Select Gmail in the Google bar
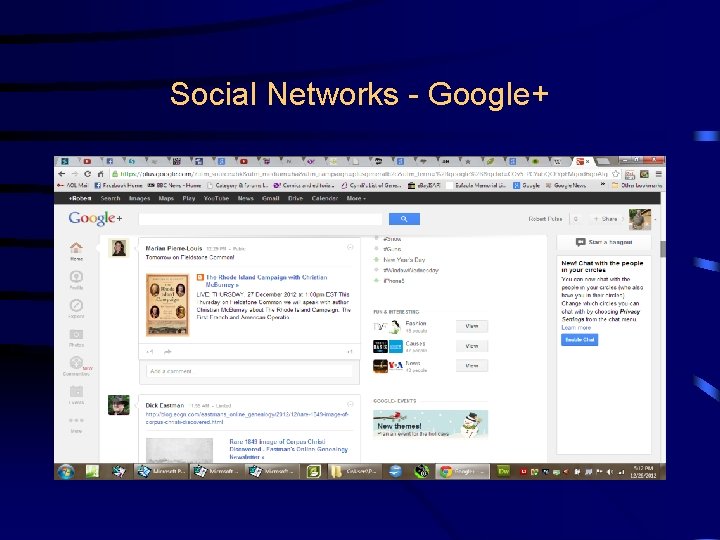The image size is (720, 540). [271, 198]
